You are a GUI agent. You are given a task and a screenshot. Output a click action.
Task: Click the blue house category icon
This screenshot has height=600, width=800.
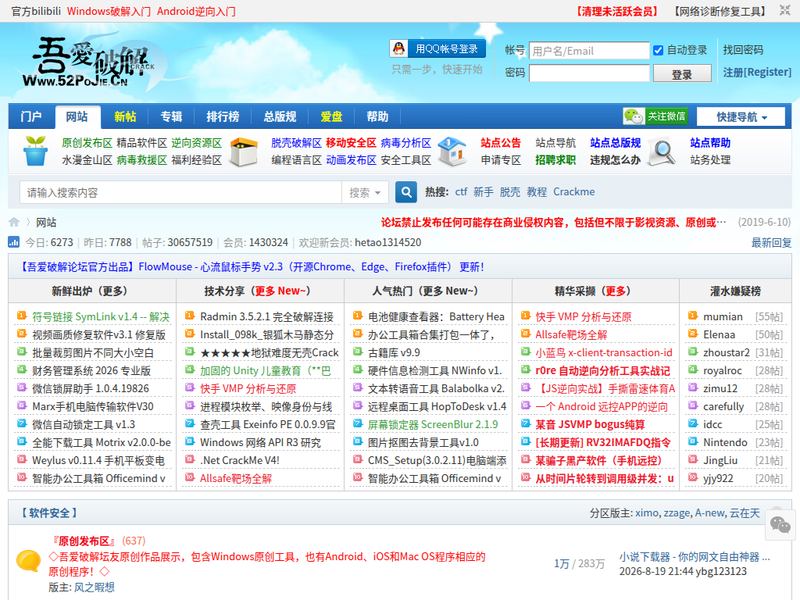click(x=453, y=151)
